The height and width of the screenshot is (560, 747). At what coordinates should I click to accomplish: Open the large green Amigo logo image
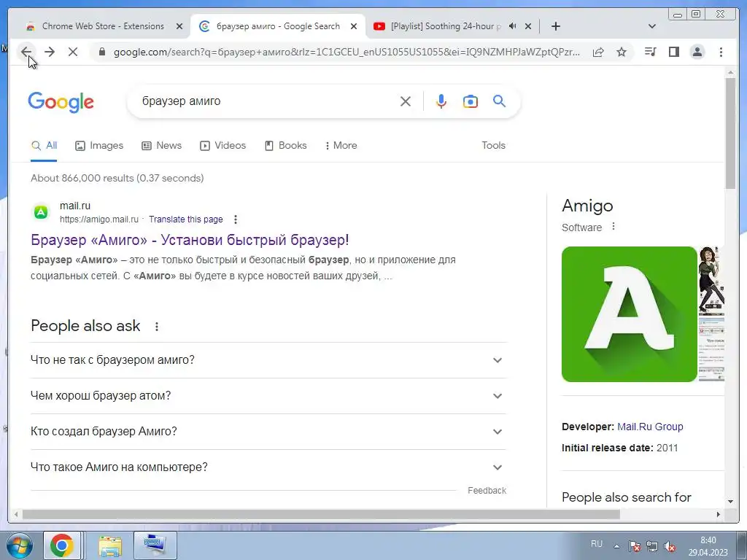point(630,314)
